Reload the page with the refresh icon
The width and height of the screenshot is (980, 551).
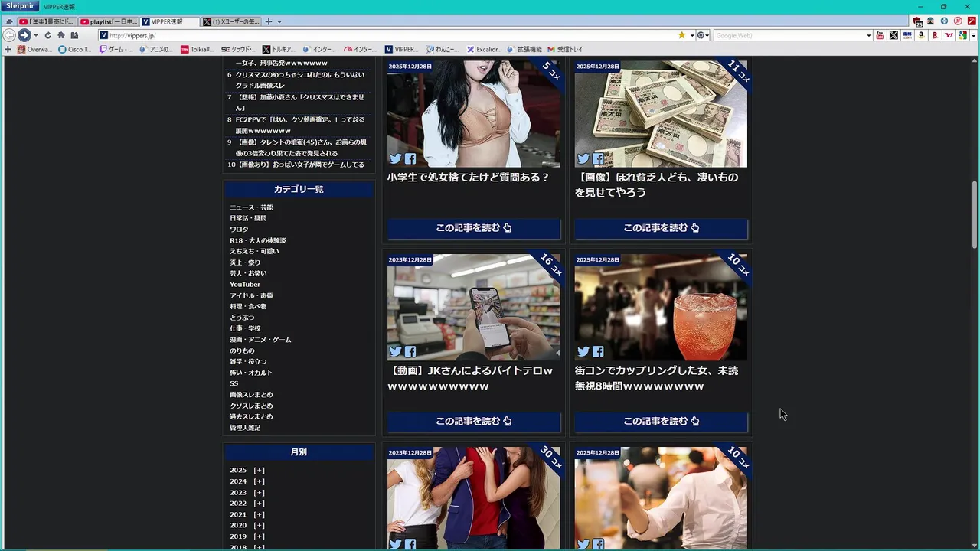[47, 35]
